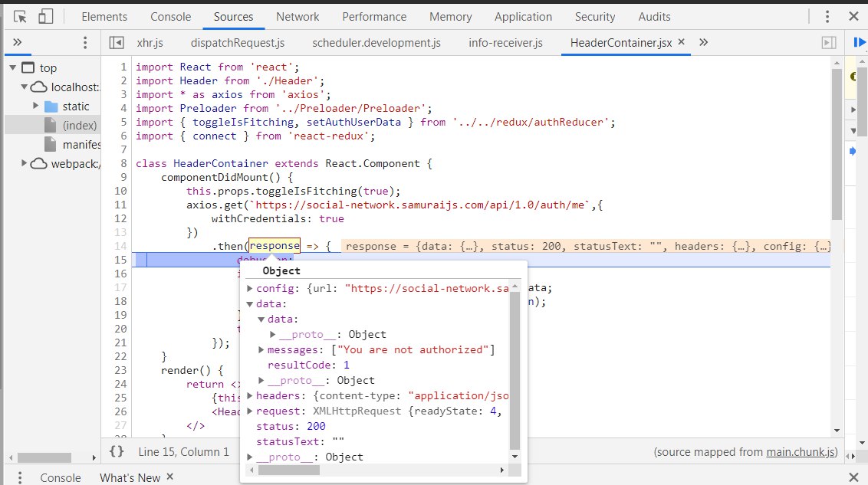Expand the headers property
The width and height of the screenshot is (868, 485).
250,395
